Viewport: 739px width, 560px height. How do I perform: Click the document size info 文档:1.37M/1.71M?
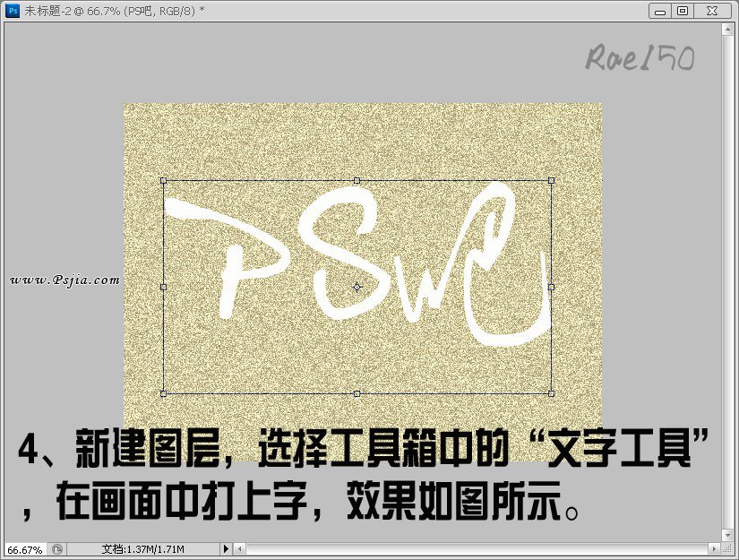pos(143,548)
